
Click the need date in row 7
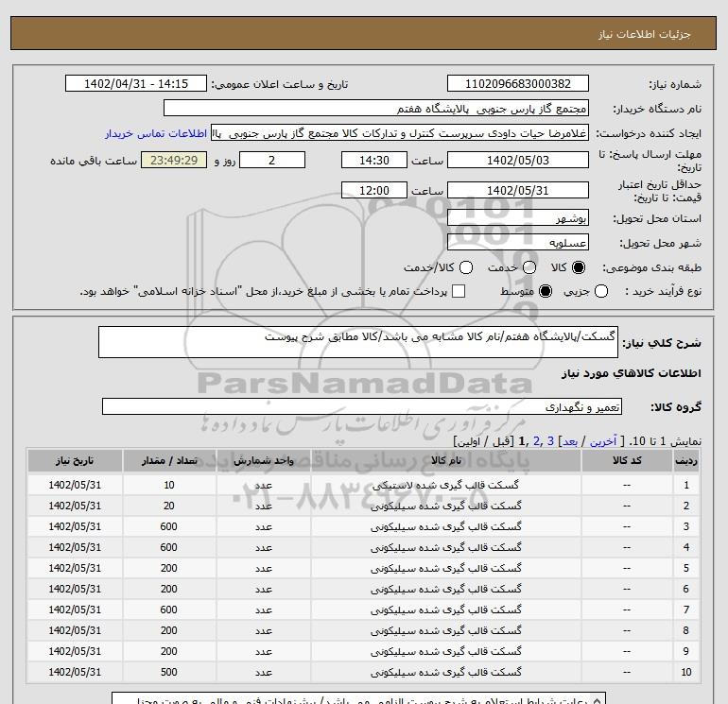(75, 610)
